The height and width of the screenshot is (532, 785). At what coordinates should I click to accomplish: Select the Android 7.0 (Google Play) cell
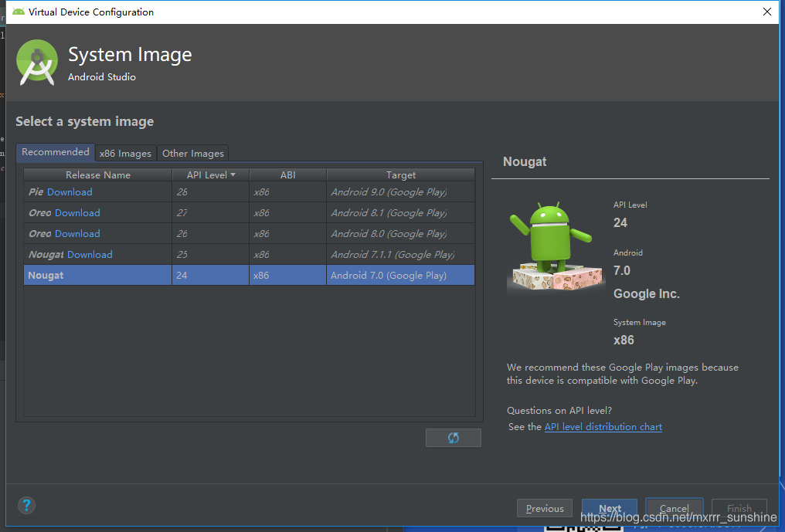pos(400,275)
